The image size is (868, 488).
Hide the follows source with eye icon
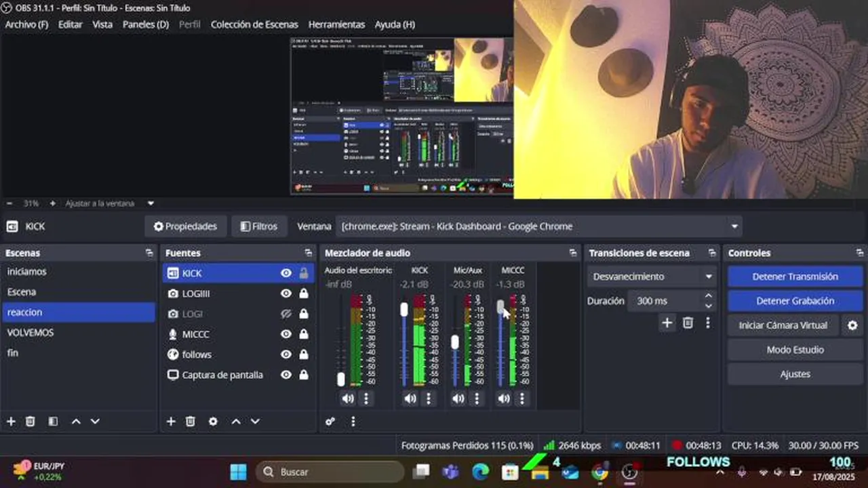tap(286, 354)
